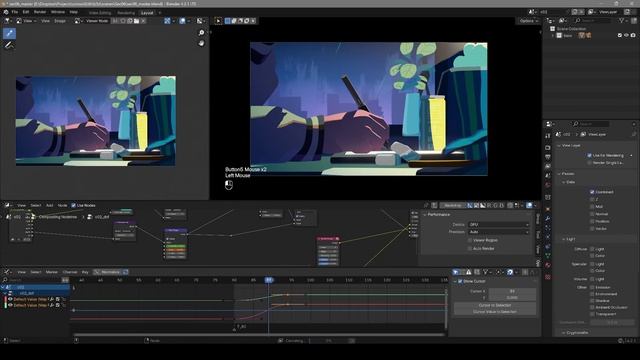640x360 pixels.
Task: Click the overlay icon in image editor header
Action: 182,21
